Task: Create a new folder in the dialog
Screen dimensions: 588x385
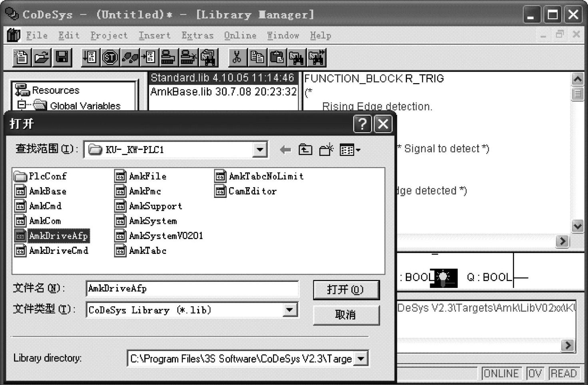Action: [x=327, y=150]
